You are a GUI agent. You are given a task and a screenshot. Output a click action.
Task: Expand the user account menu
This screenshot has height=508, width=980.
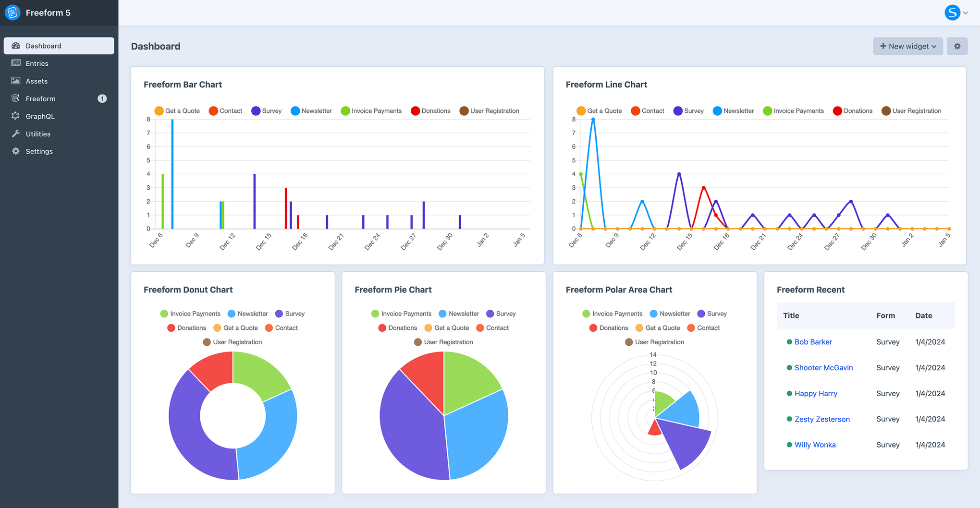pyautogui.click(x=957, y=12)
